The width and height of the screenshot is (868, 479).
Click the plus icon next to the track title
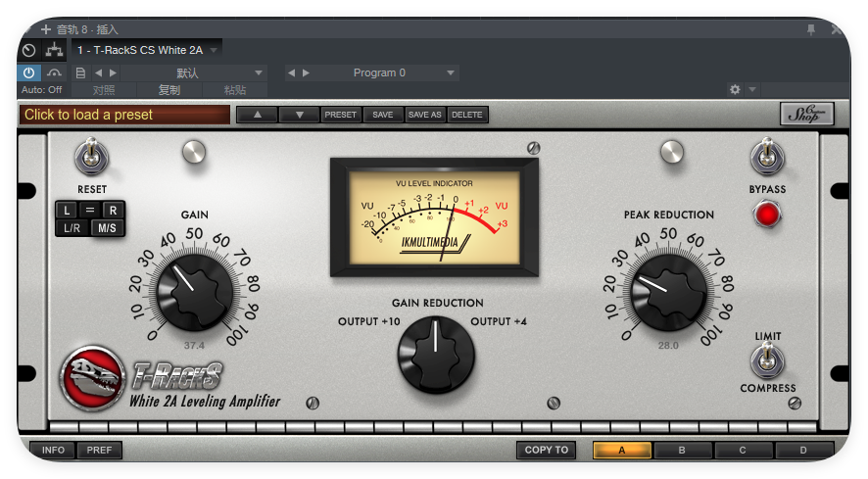point(46,29)
